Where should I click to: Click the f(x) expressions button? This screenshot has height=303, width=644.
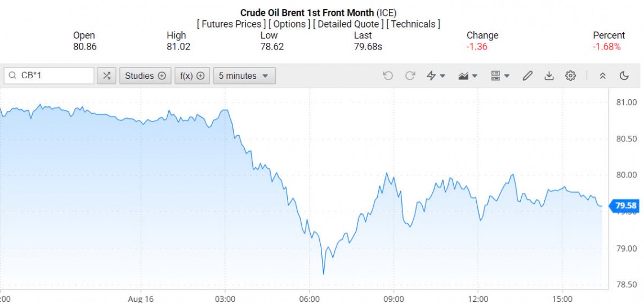192,75
